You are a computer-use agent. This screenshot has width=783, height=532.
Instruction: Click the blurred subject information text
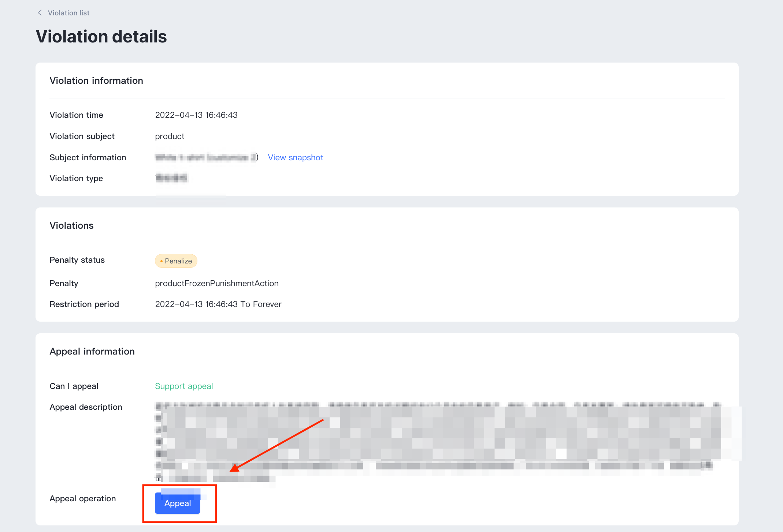[x=205, y=157]
